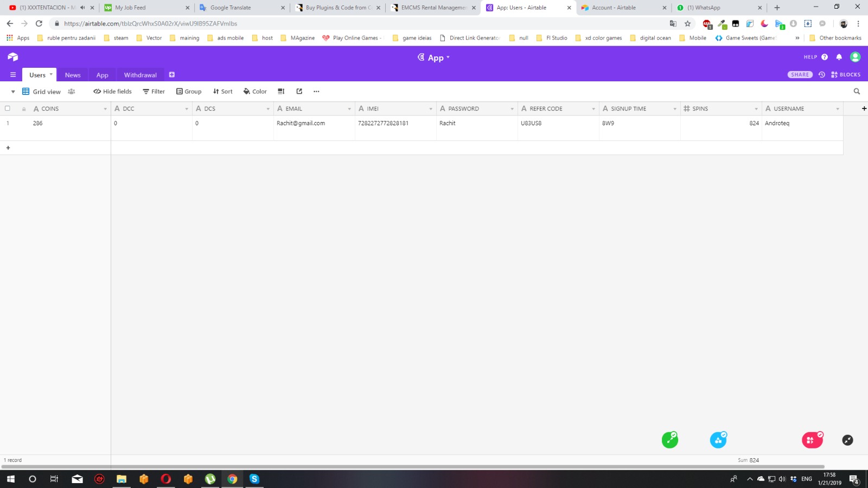Add a new record row
868x488 pixels.
tap(8, 147)
